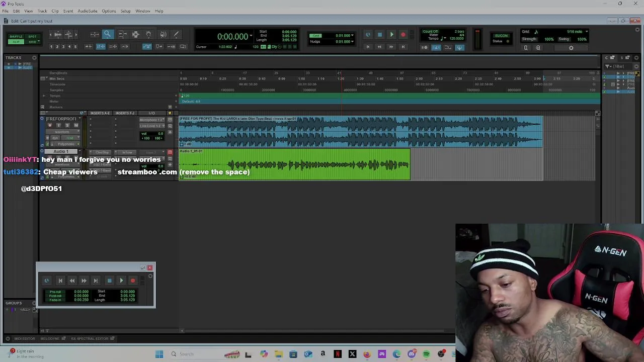Screen dimensions: 644x362
Task: Record-arm the FREFORPROFI track
Action: click(50, 125)
